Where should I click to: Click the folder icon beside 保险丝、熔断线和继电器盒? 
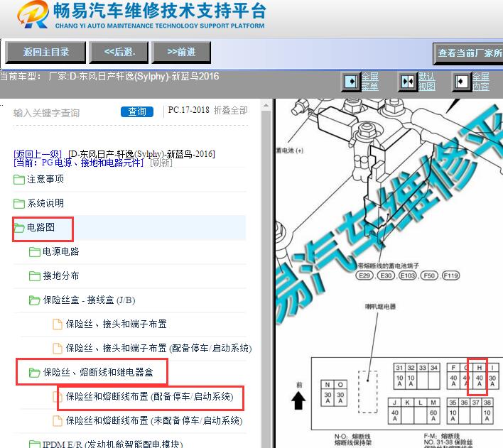coord(34,373)
